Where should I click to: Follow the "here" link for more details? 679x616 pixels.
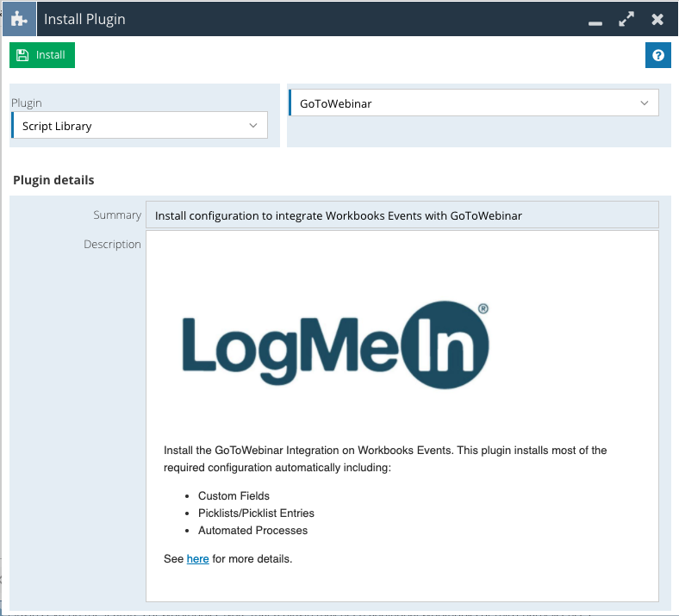click(197, 559)
